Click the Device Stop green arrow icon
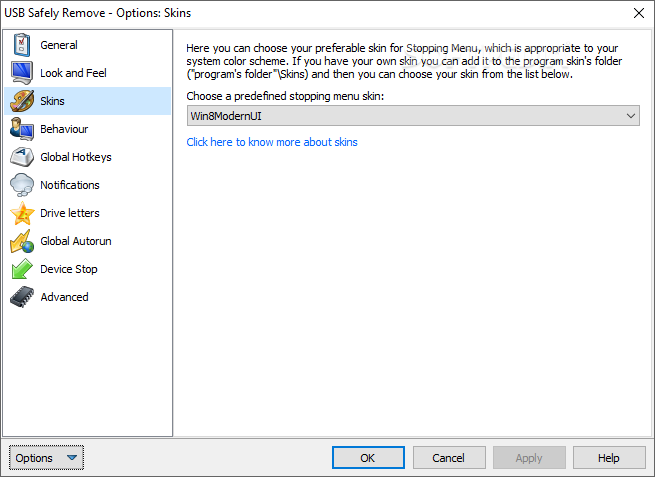The height and width of the screenshot is (477, 655). point(22,269)
